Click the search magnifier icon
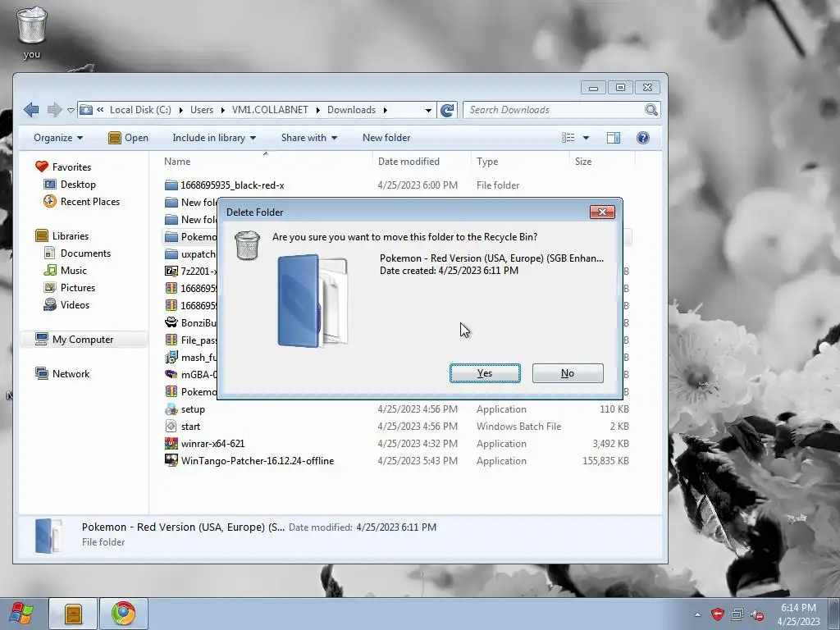The image size is (840, 630). 651,110
